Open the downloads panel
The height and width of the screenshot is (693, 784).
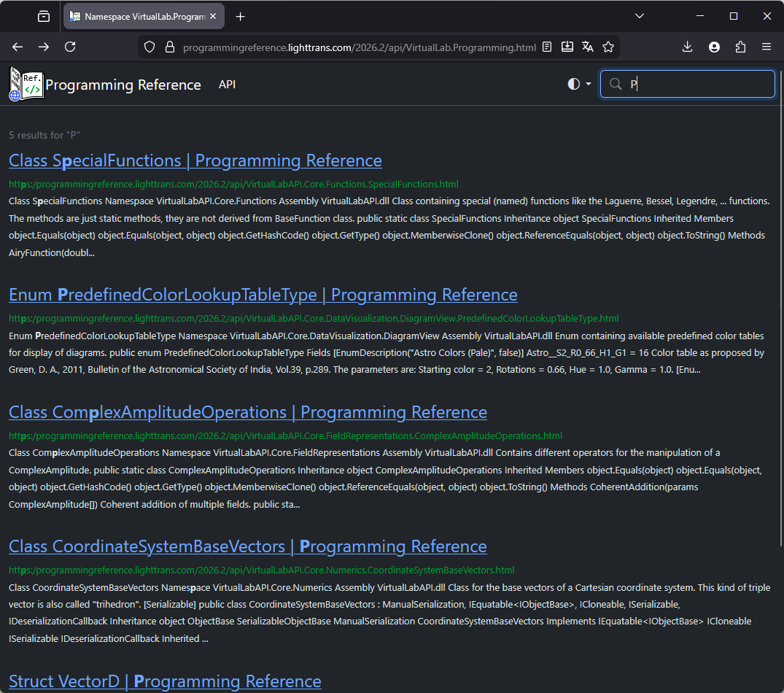[x=688, y=47]
